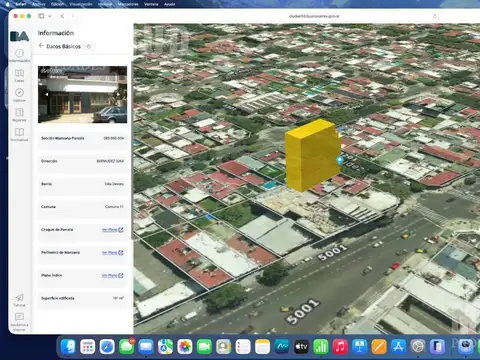This screenshot has height=360, width=480.
Task: Open the Ayudanos a mejorar feedback icon
Action: pyautogui.click(x=19, y=321)
